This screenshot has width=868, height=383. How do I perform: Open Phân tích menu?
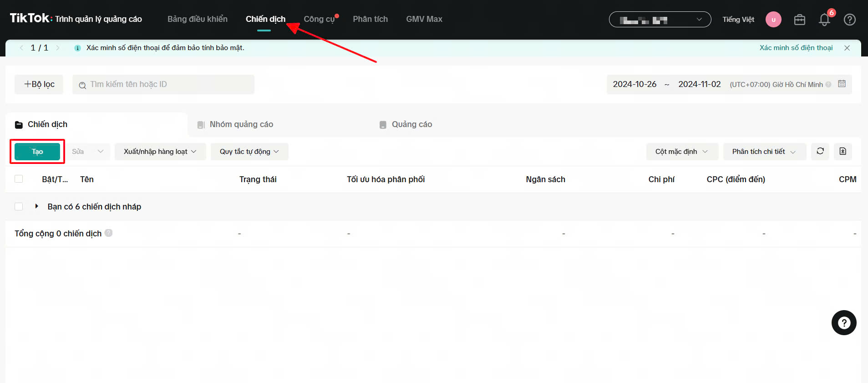point(371,19)
